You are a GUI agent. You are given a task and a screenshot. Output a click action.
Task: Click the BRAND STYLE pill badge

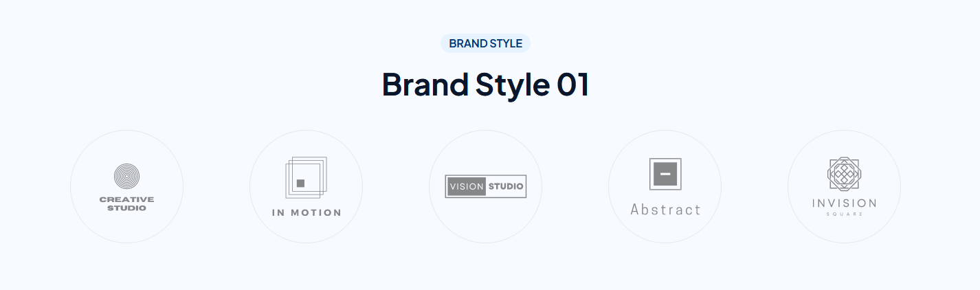click(x=486, y=43)
